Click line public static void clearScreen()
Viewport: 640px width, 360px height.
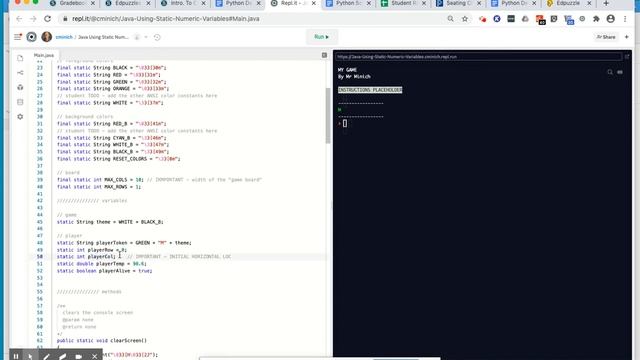[x=102, y=340]
